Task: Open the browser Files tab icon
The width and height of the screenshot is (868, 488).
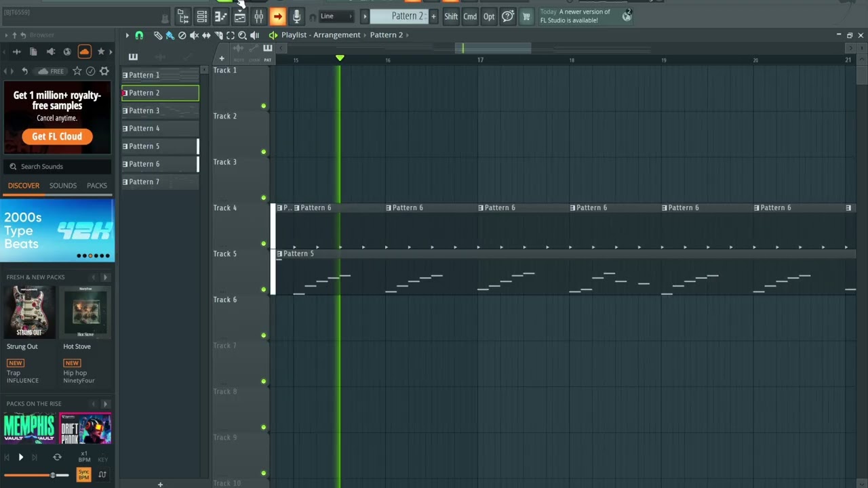Action: point(33,52)
